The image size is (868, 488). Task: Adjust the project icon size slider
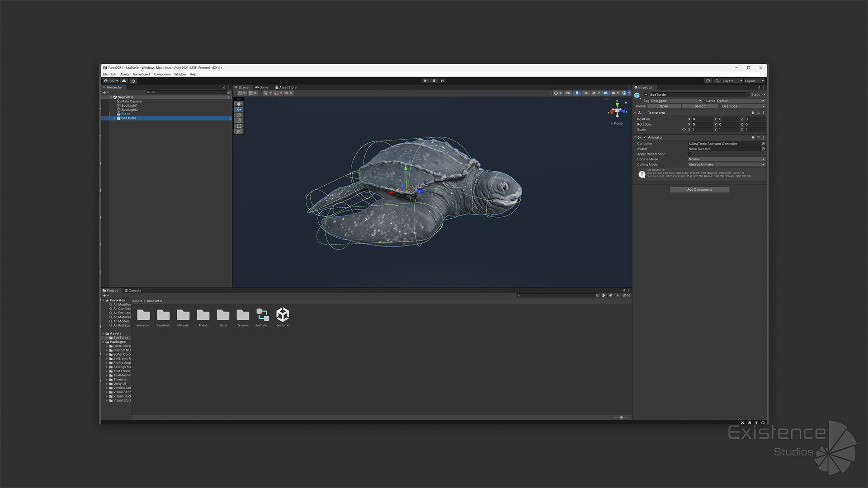tap(621, 418)
